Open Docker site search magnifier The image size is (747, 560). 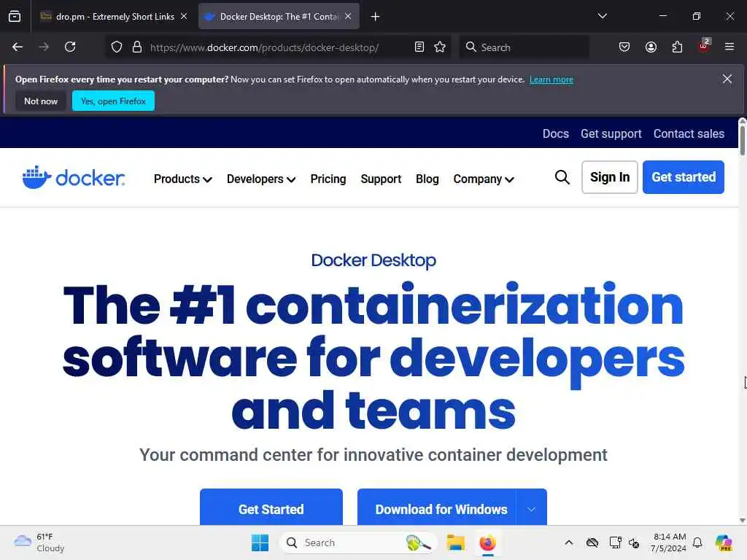(562, 177)
